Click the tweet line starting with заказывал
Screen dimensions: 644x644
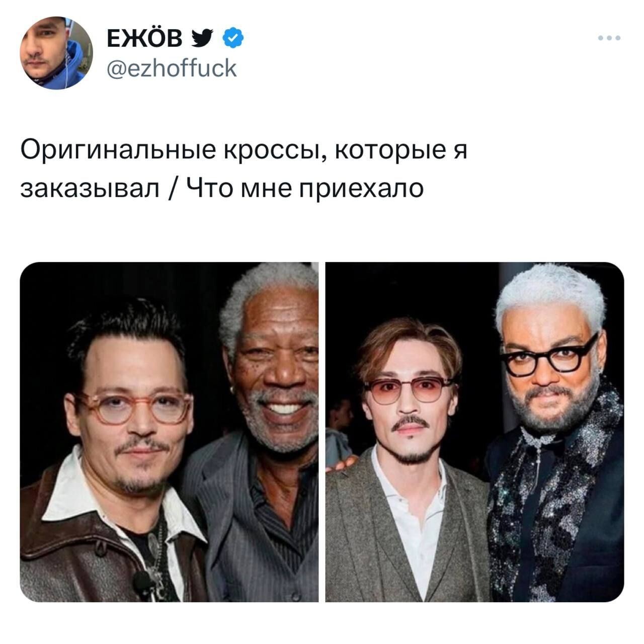click(222, 189)
